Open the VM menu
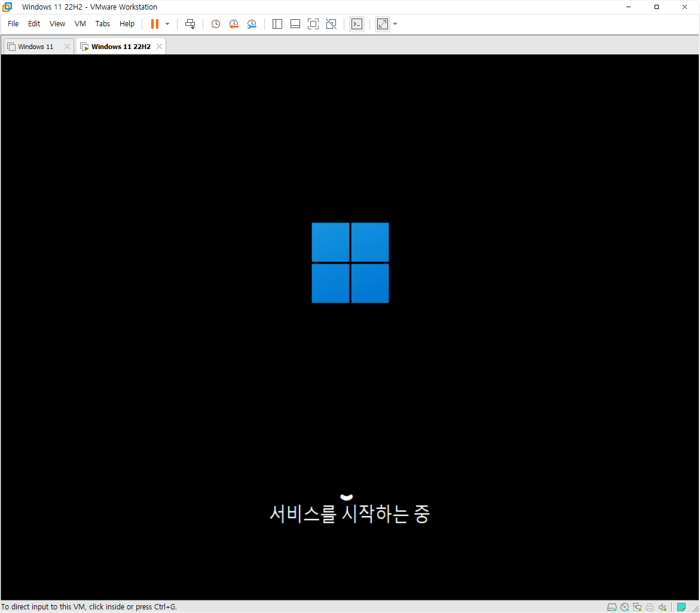Viewport: 700px width, 613px height. coord(80,24)
